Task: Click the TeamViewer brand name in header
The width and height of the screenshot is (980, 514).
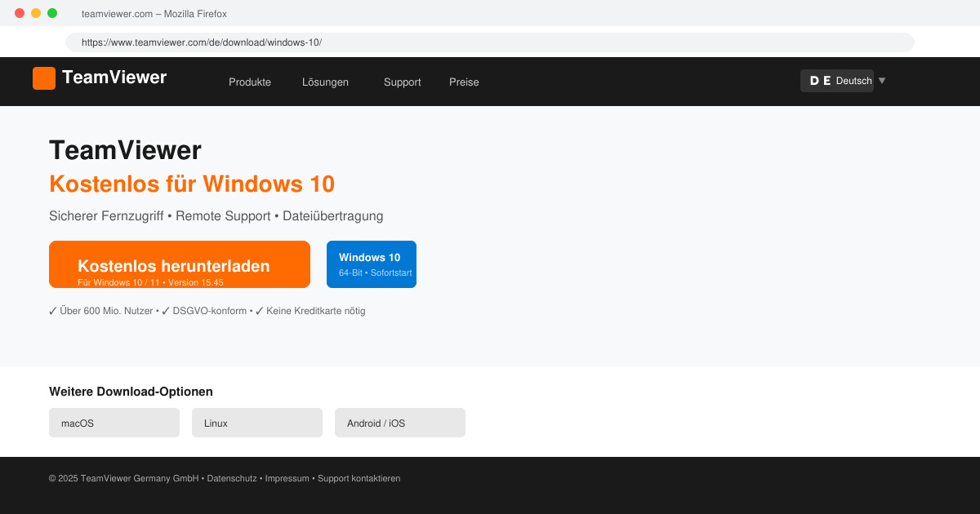Action: (114, 78)
